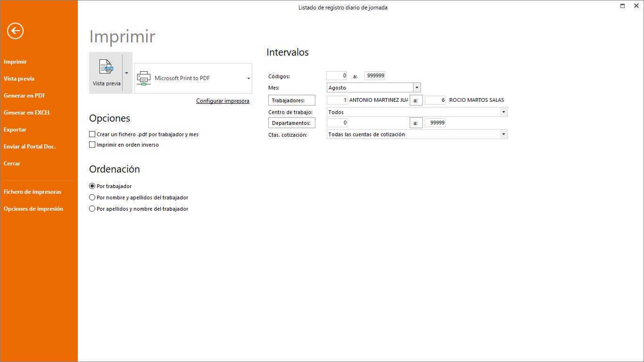Click the Configurar impresora link

click(223, 101)
